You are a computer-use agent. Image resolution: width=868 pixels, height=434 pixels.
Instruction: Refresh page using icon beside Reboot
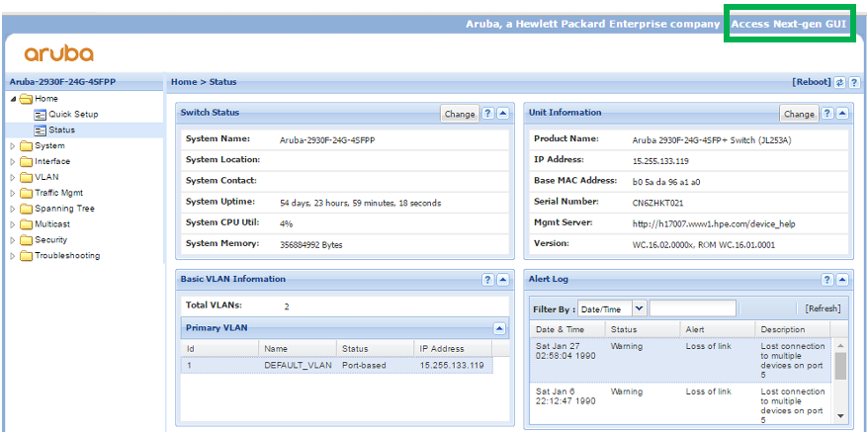840,82
